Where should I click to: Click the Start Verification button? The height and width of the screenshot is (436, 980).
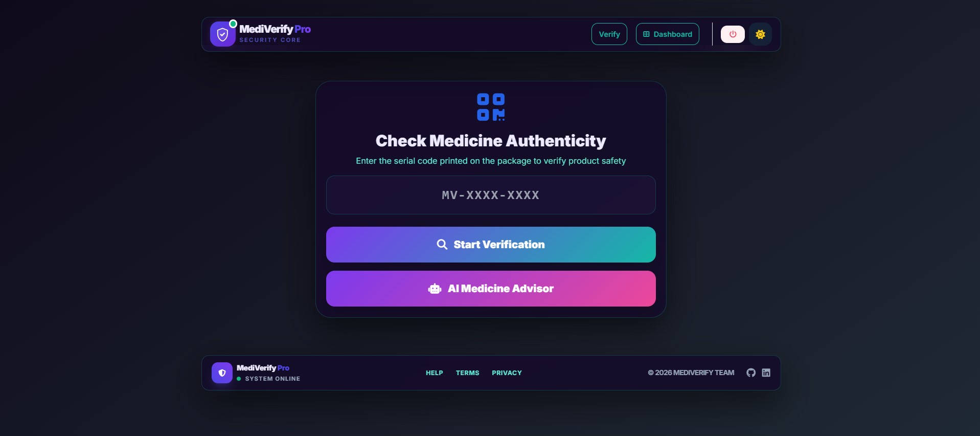(x=491, y=245)
